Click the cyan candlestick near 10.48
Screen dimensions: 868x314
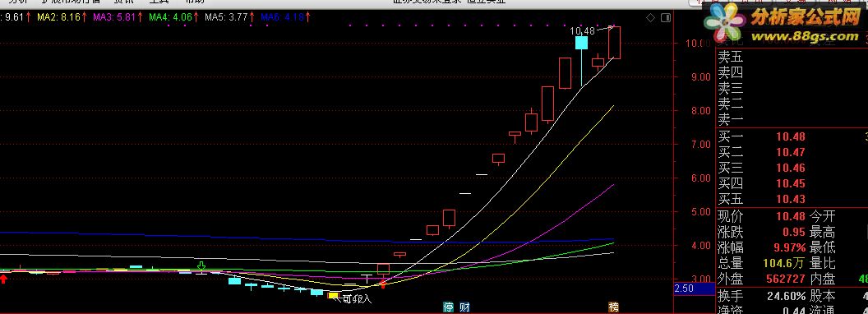[x=581, y=44]
